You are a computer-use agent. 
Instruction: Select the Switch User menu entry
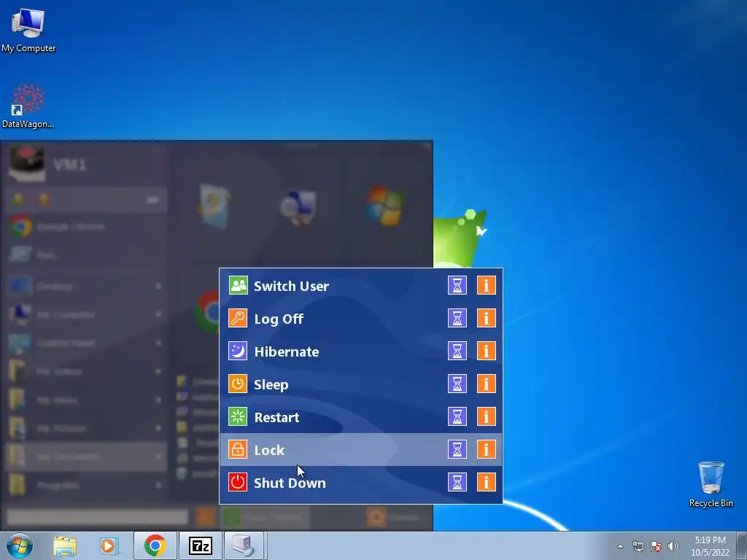pos(360,286)
